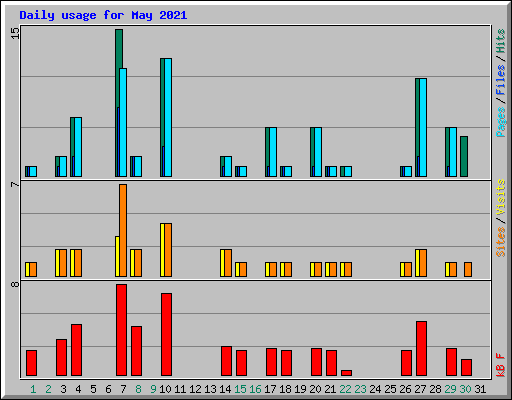Click day label '21' on the x-axis
512x400 pixels.
coord(330,389)
